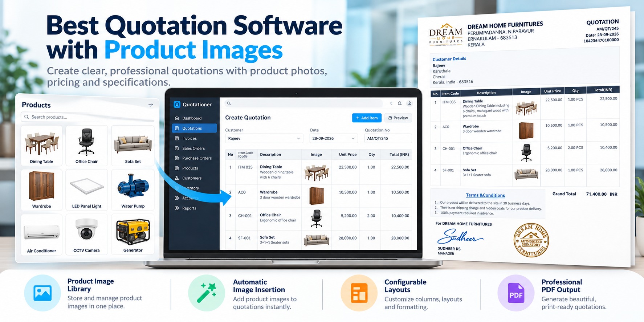Image resolution: width=644 pixels, height=322 pixels.
Task: Click the CH-001 item code in the Create Quotation table
Action: point(245,216)
